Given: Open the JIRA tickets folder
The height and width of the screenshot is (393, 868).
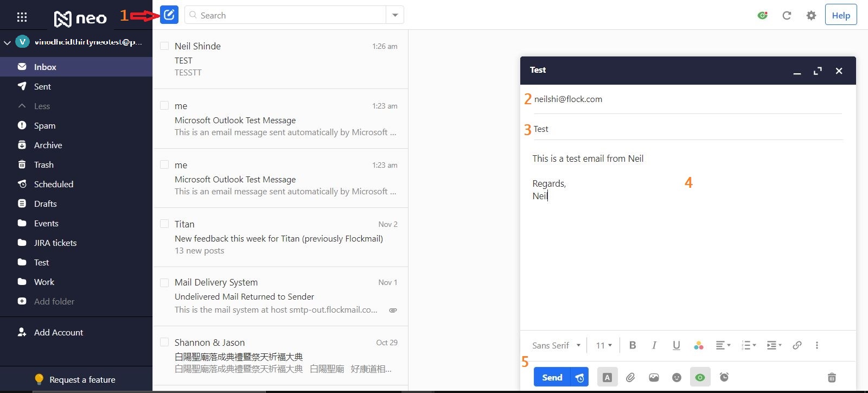Looking at the screenshot, I should click(x=76, y=243).
